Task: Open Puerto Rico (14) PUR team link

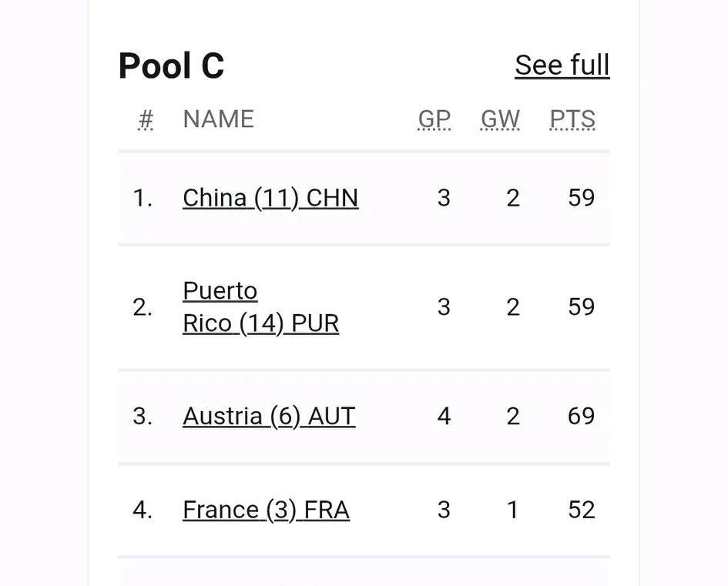Action: pyautogui.click(x=261, y=307)
